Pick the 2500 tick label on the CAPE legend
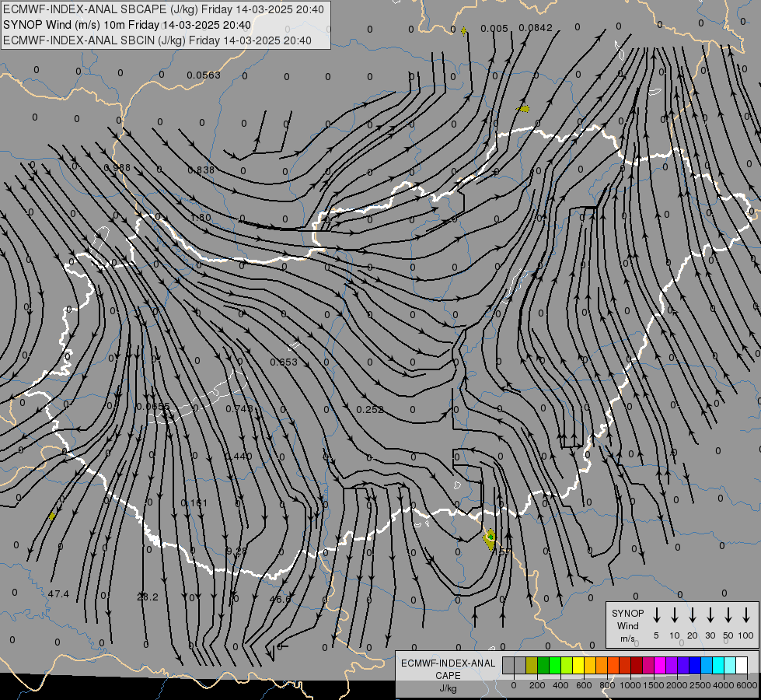This screenshot has width=761, height=700. (x=700, y=685)
